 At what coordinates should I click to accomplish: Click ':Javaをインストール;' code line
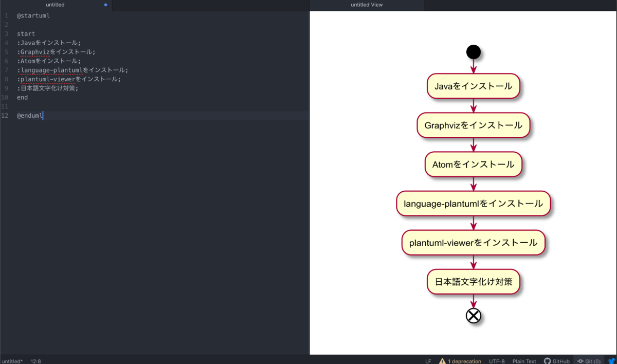[49, 43]
